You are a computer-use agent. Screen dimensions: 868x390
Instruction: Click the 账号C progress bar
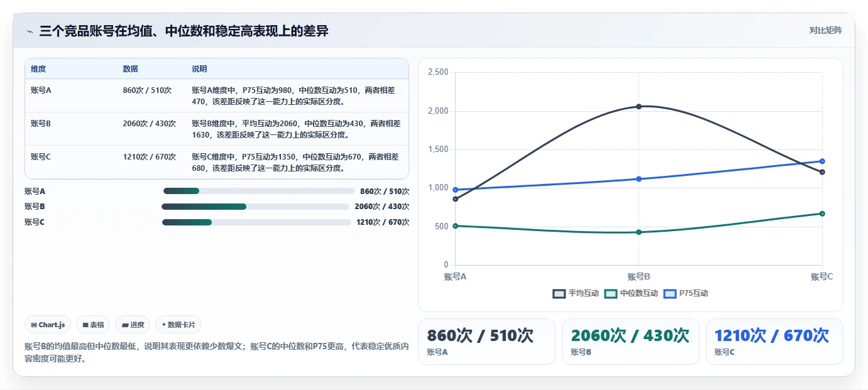coord(256,222)
